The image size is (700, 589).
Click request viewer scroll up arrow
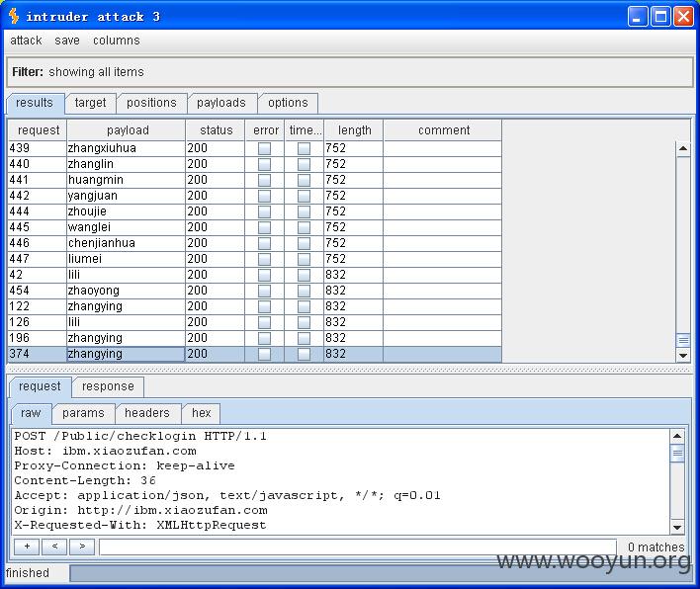click(x=677, y=436)
